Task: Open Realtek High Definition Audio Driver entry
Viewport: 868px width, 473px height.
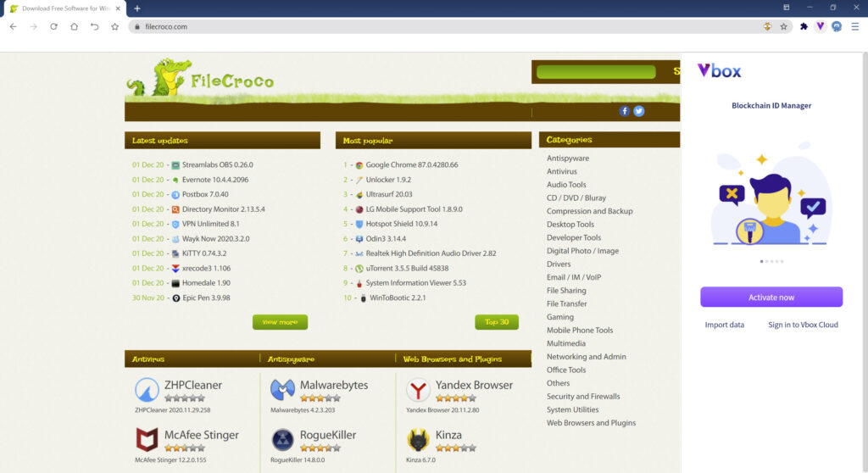Action: tap(431, 253)
